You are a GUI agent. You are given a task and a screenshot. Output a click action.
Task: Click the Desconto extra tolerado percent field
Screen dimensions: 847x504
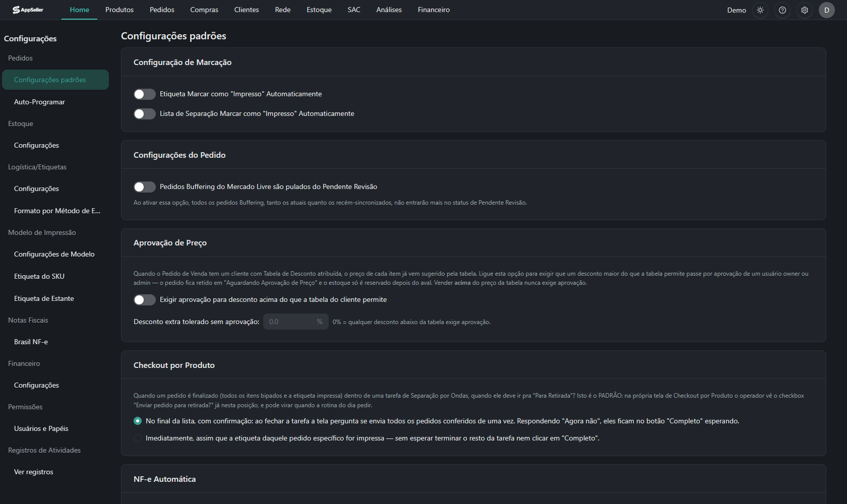click(x=295, y=322)
